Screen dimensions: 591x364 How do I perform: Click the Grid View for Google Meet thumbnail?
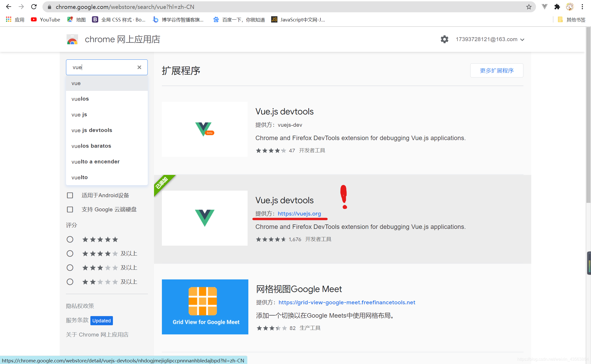tap(205, 307)
